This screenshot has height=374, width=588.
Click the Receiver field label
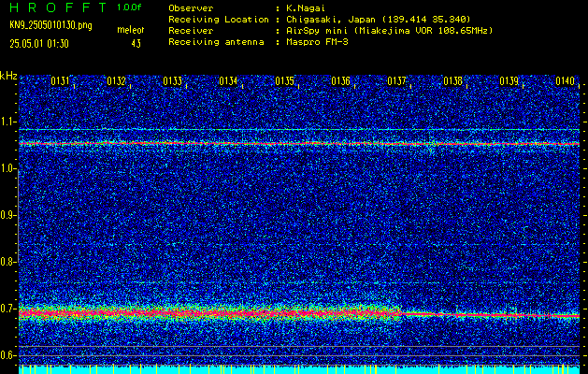coord(191,31)
